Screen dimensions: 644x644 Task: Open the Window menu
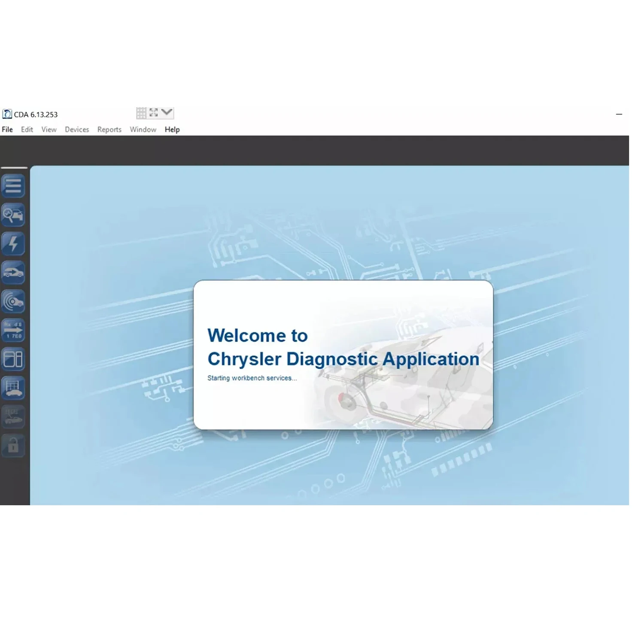click(x=143, y=129)
